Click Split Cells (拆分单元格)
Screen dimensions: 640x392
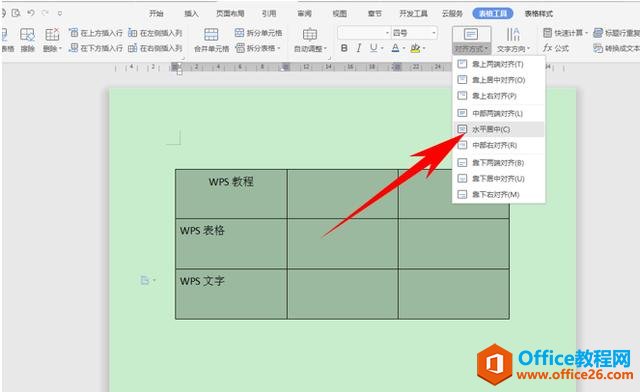pyautogui.click(x=259, y=33)
